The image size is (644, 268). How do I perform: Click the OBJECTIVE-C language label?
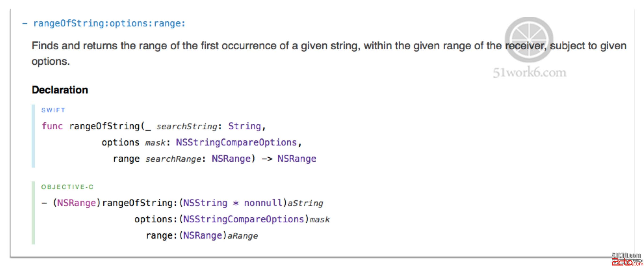67,187
